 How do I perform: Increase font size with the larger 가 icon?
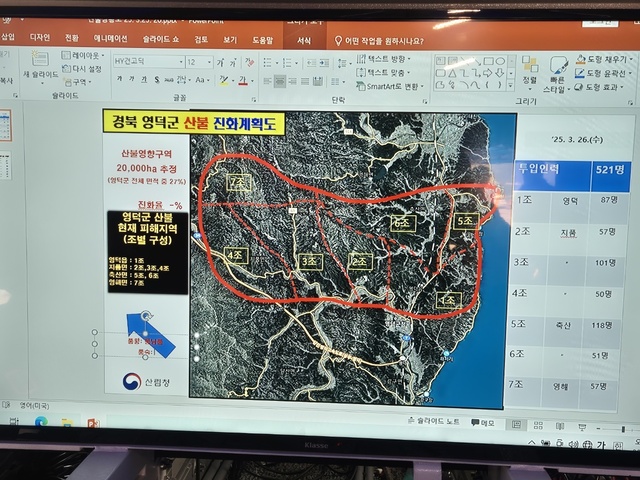(x=220, y=62)
